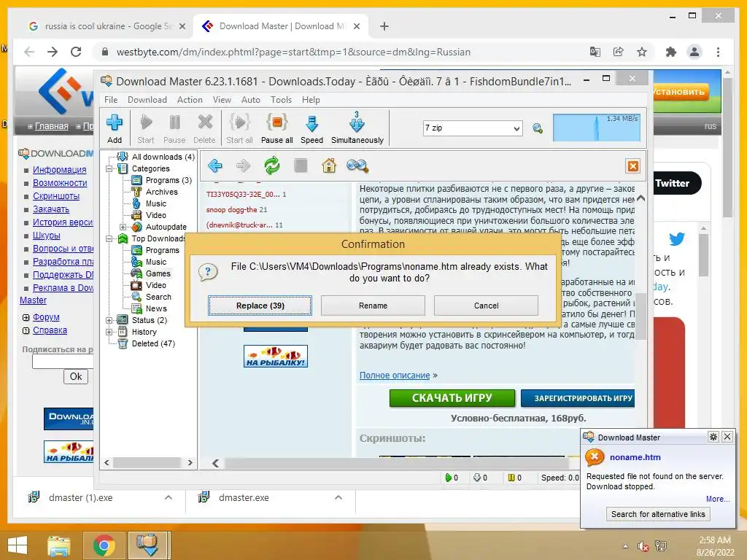Screen dimensions: 747x560
Task: Click the gear settings icon in Download Master notification
Action: coord(713,437)
